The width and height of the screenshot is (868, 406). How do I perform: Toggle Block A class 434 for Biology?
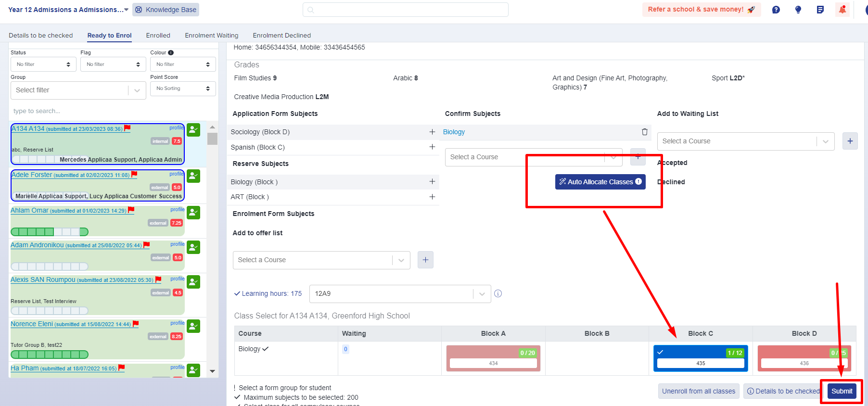493,358
